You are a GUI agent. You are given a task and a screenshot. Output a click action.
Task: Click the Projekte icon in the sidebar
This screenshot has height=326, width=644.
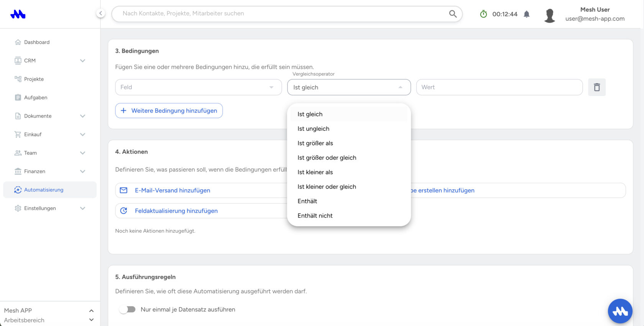click(x=18, y=79)
